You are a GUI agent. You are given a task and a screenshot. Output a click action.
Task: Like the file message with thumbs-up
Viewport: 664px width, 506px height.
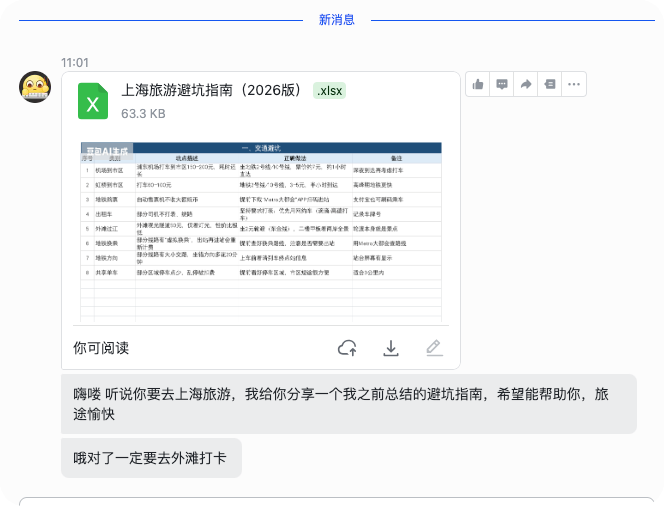[478, 84]
